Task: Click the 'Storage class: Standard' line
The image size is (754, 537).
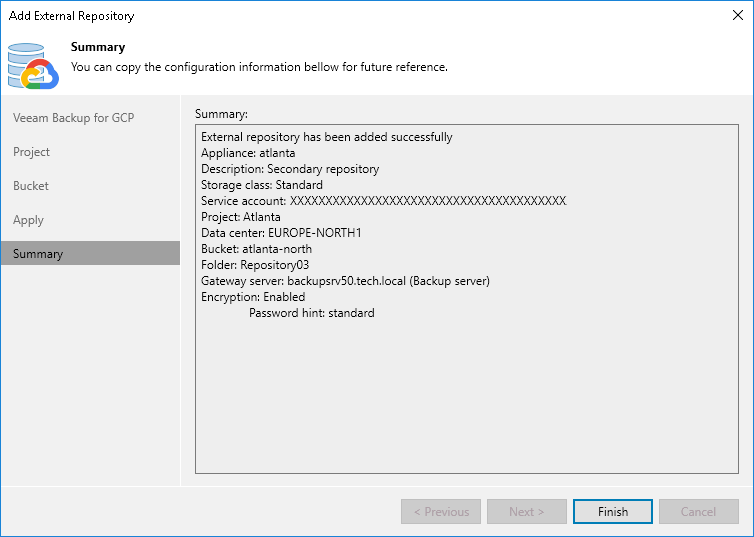Action: coord(262,185)
